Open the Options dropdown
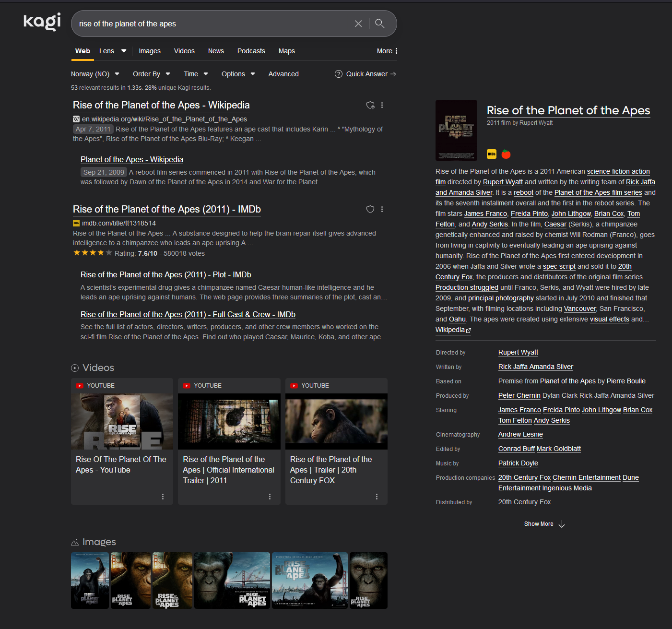 click(x=238, y=74)
